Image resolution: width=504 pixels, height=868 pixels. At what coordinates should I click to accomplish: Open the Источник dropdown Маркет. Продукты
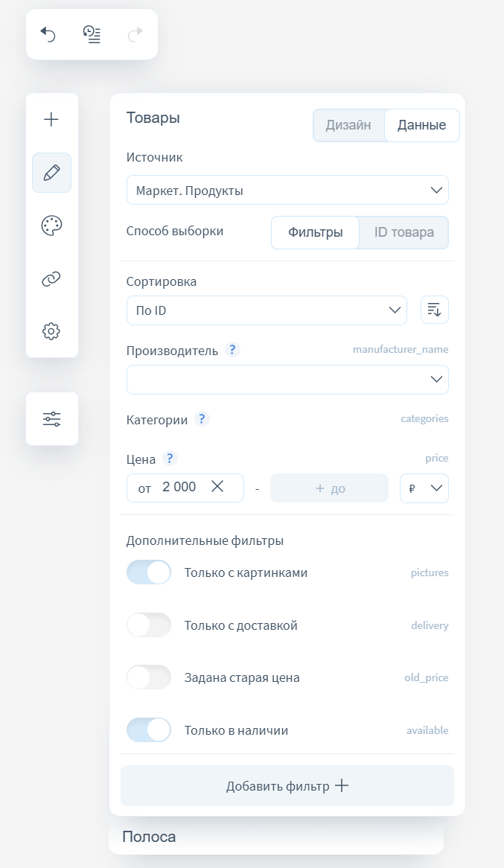[287, 191]
